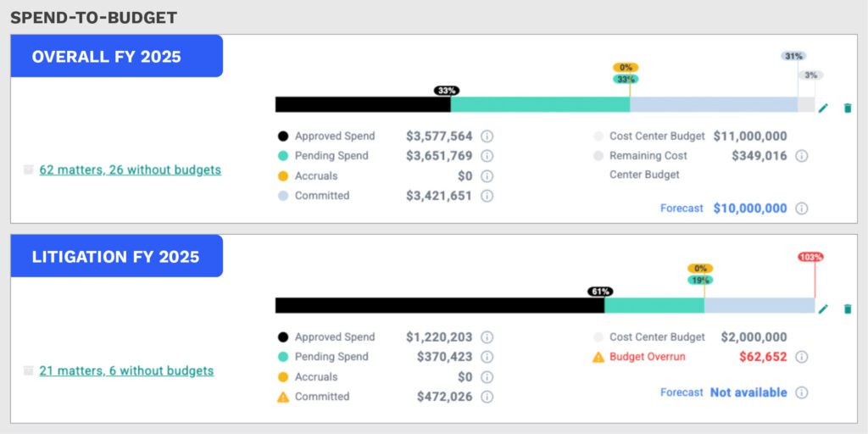Viewport: 868px width, 434px height.
Task: Click info icon next to Forecast $10,000,000
Action: click(x=802, y=209)
